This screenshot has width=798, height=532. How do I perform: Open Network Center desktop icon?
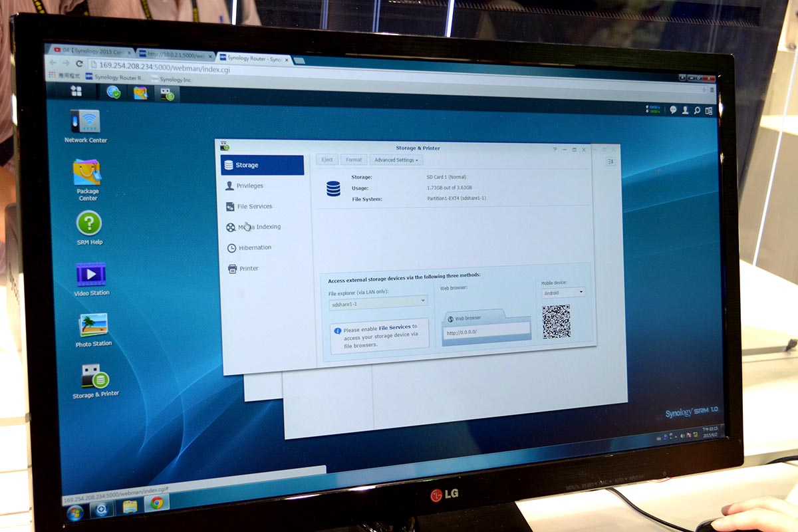tap(85, 122)
